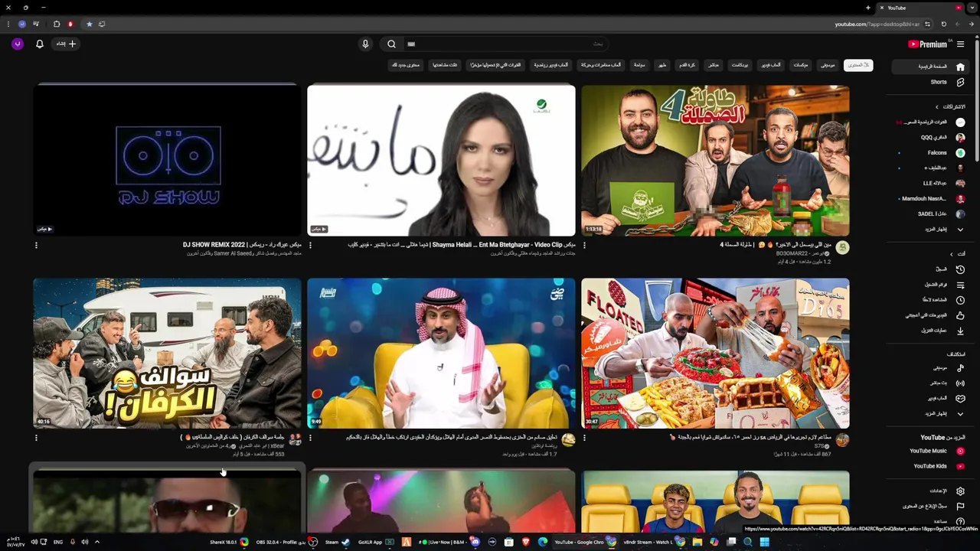Open the purple account avatar menu
Image resolution: width=980 pixels, height=551 pixels.
(x=18, y=44)
